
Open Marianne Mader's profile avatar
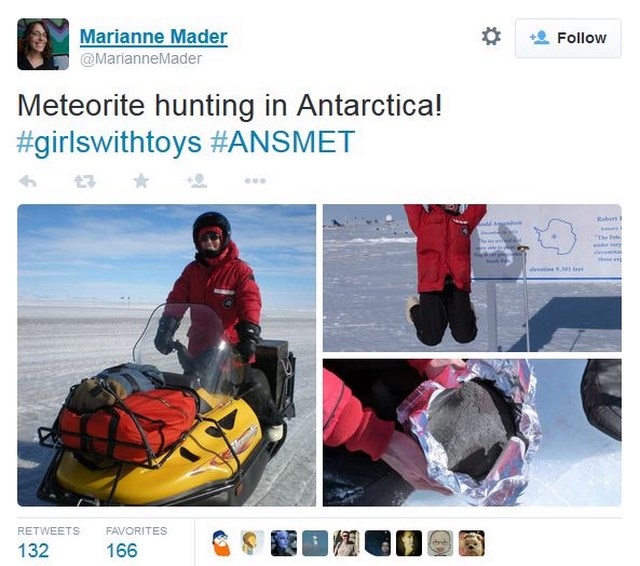click(43, 44)
